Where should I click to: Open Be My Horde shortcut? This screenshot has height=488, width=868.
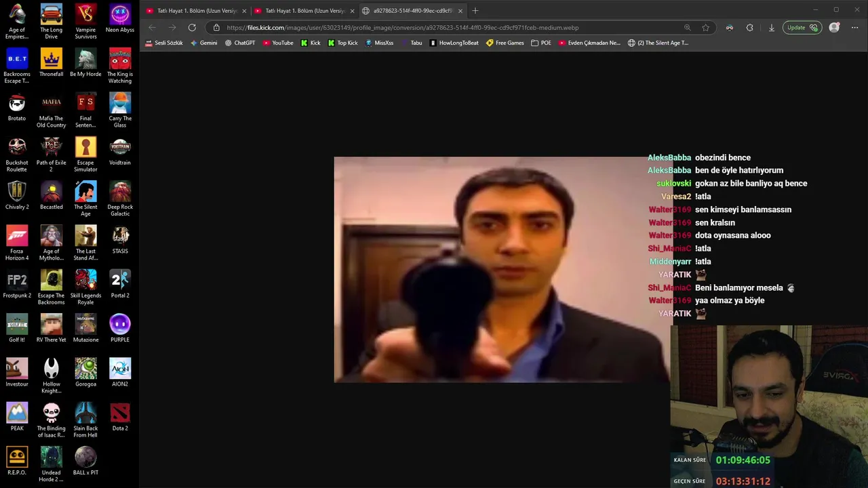pyautogui.click(x=85, y=63)
